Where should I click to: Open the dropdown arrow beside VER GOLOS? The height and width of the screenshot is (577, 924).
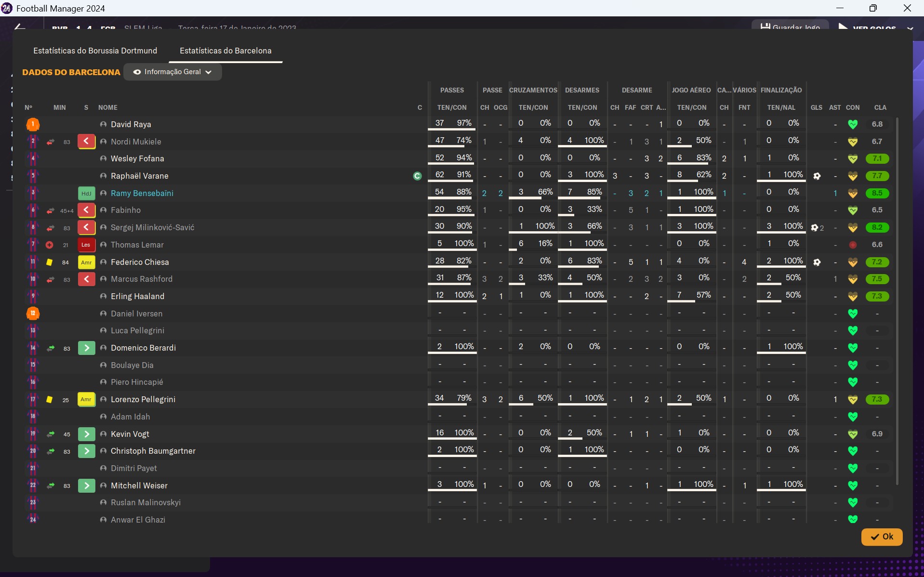pos(910,27)
